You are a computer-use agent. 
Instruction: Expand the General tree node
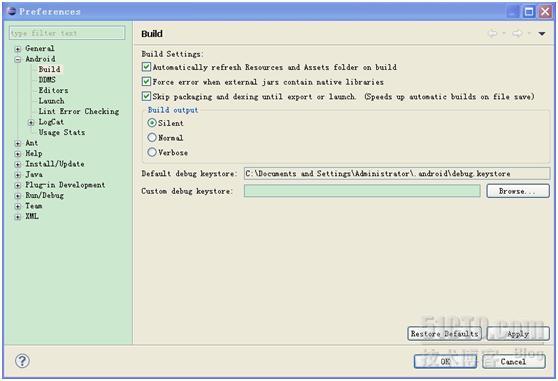click(17, 49)
